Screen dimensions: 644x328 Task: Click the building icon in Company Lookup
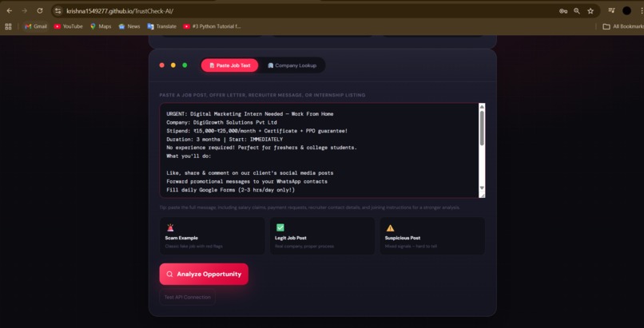pyautogui.click(x=271, y=65)
